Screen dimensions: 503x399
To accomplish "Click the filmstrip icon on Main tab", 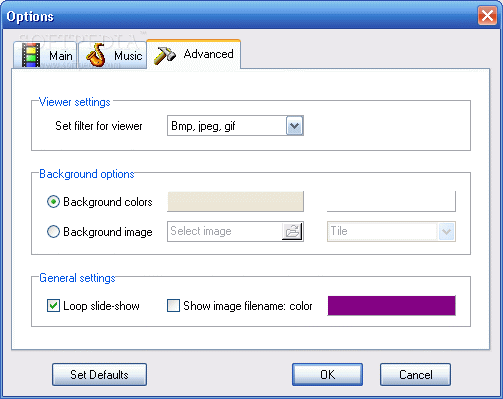I will click(31, 55).
